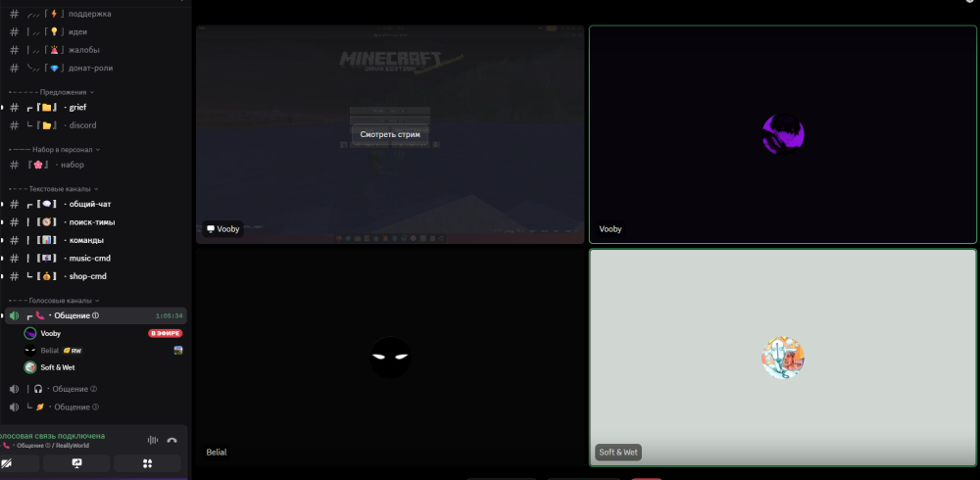
Task: Click Belial's game activity icon in list
Action: 178,351
